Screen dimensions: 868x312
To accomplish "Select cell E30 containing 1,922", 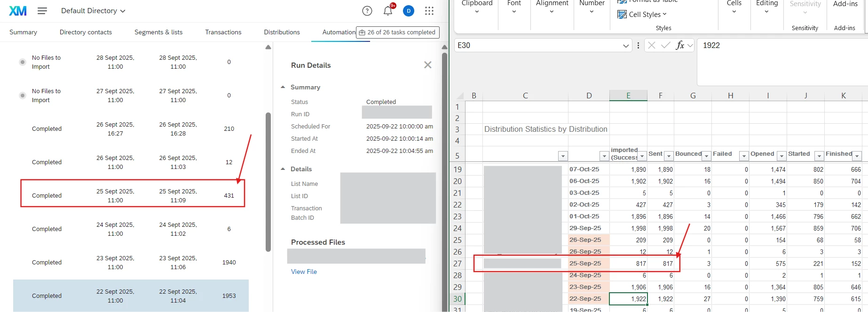I will point(628,299).
